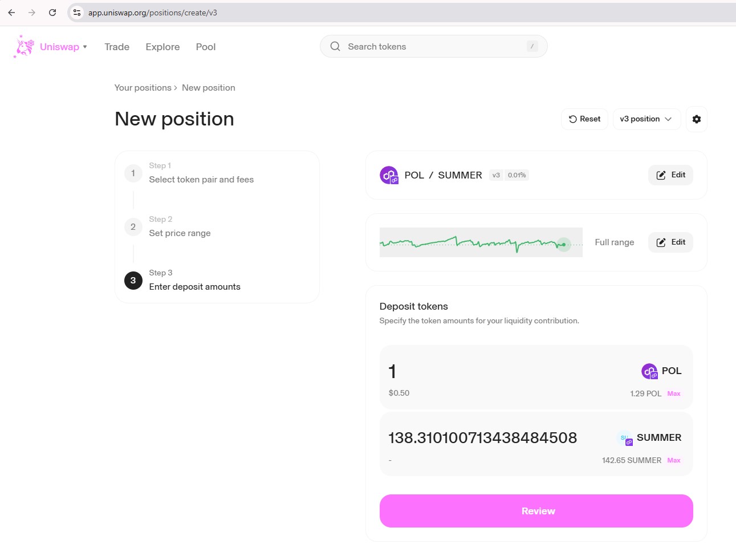Edit the POL / SUMMER token pair
Screen dimensions: 736x560
(x=670, y=175)
